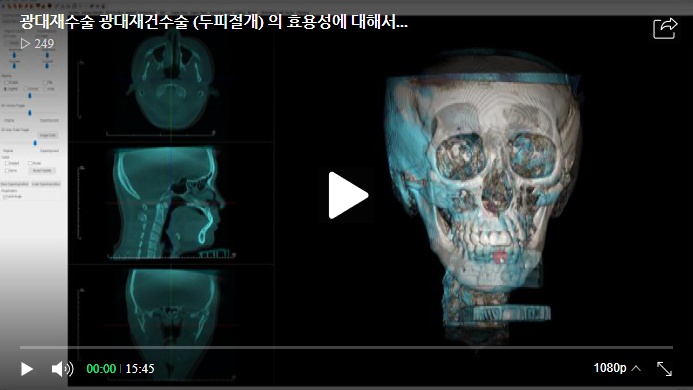This screenshot has width=693, height=390.
Task: Click the Model Update button in left panel
Action: pos(42,170)
